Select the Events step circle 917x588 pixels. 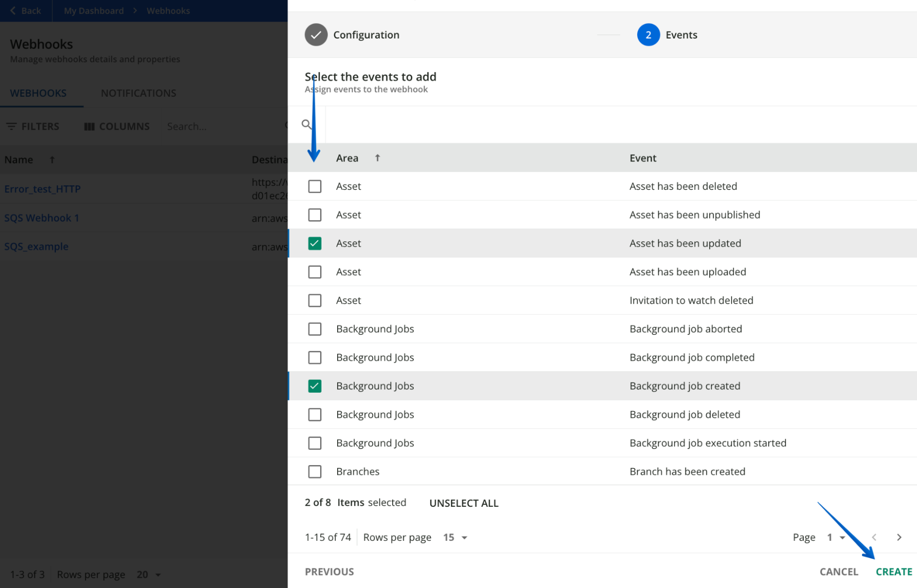(648, 34)
